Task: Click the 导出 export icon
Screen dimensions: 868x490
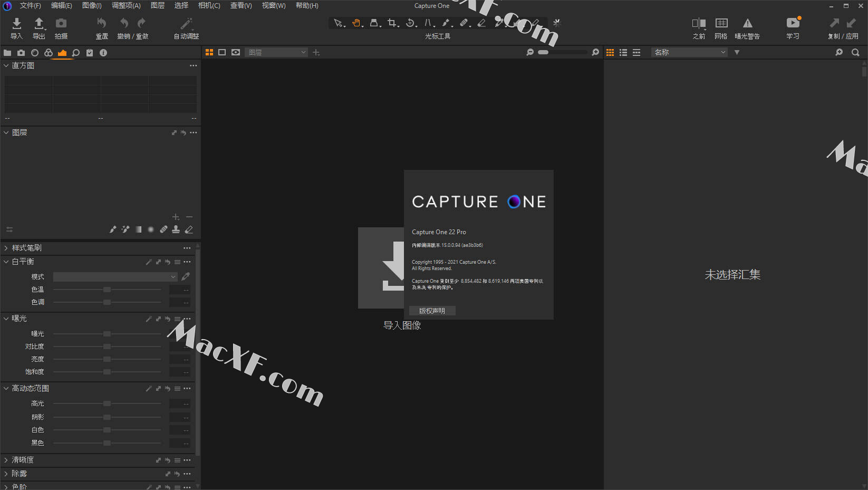Action: click(x=39, y=23)
